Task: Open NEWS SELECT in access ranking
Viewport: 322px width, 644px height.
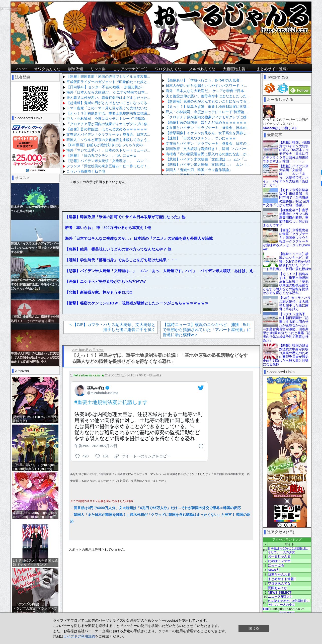Action: click(x=279, y=592)
